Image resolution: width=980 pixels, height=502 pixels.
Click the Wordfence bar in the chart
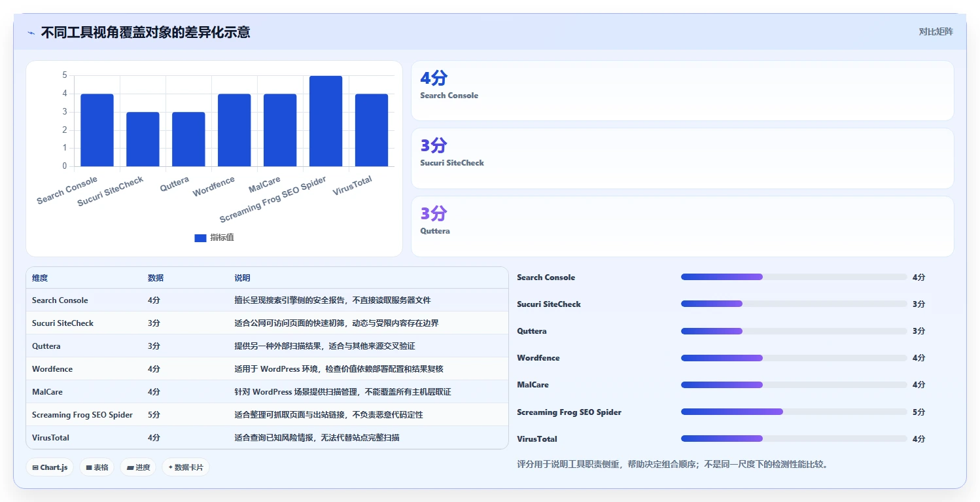[234, 130]
